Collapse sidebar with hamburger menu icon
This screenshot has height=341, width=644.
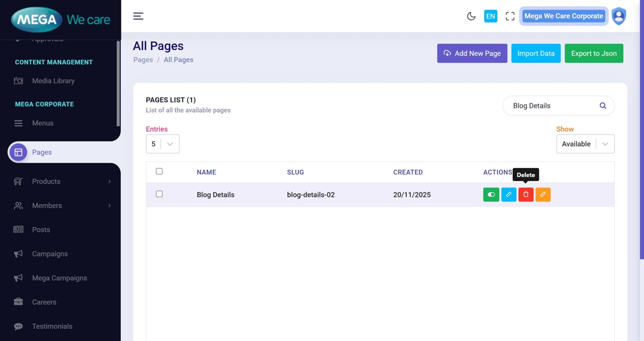coord(138,16)
